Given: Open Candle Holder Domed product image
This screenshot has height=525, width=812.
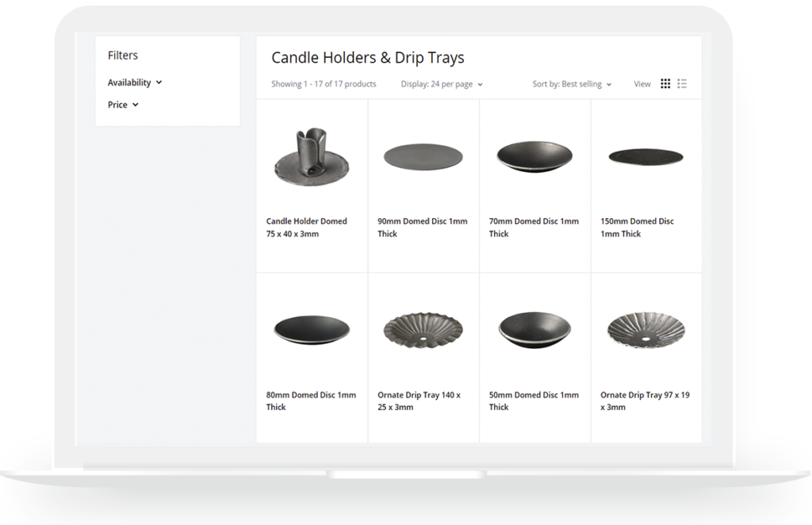Looking at the screenshot, I should [311, 158].
